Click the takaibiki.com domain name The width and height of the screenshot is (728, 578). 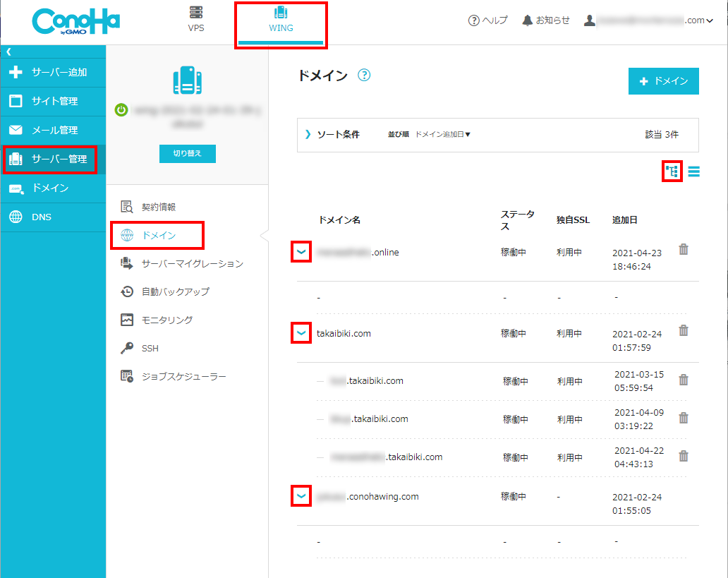(x=344, y=334)
